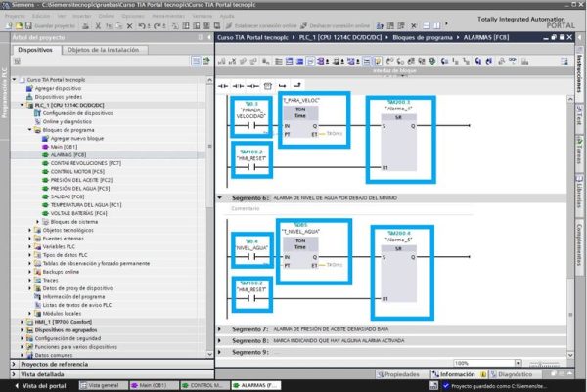Open the Instrucciones side panel
The image size is (587, 392).
pyautogui.click(x=579, y=73)
